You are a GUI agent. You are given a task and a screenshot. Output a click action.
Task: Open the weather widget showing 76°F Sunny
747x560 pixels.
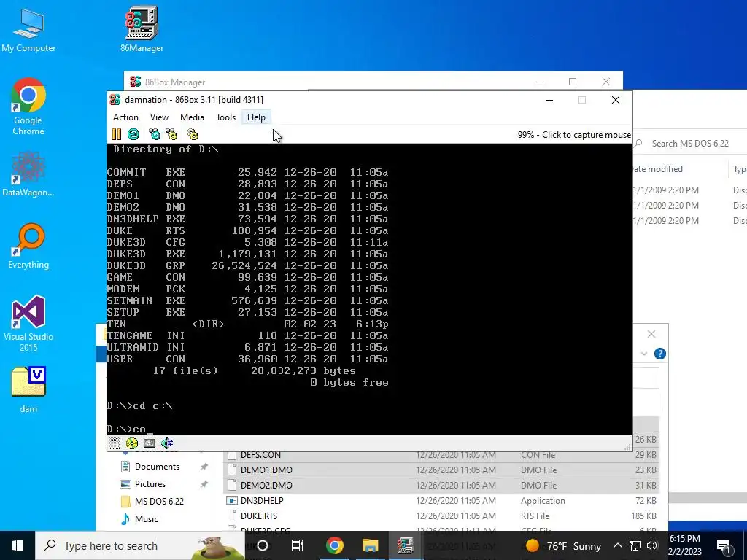coord(563,545)
